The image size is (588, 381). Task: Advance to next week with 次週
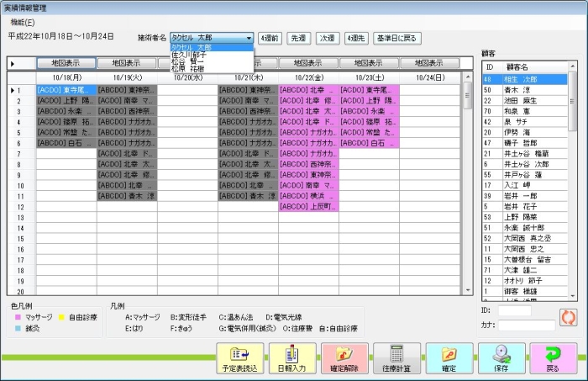tap(328, 39)
